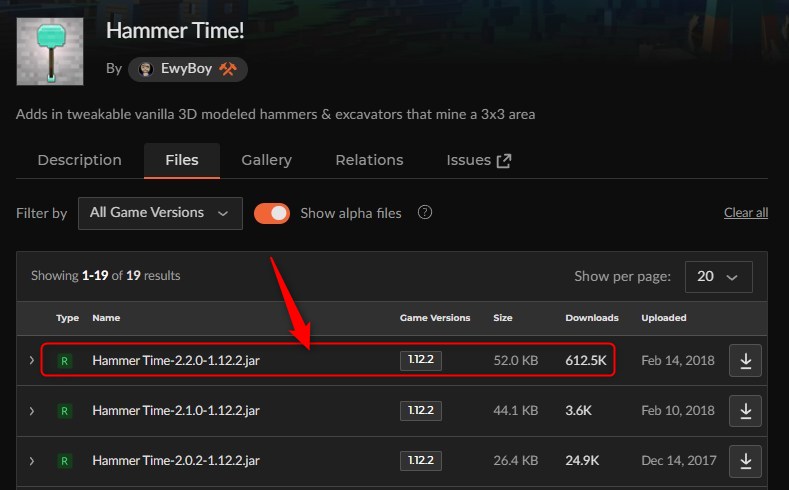789x490 pixels.
Task: Click the Name column header
Action: click(x=106, y=318)
